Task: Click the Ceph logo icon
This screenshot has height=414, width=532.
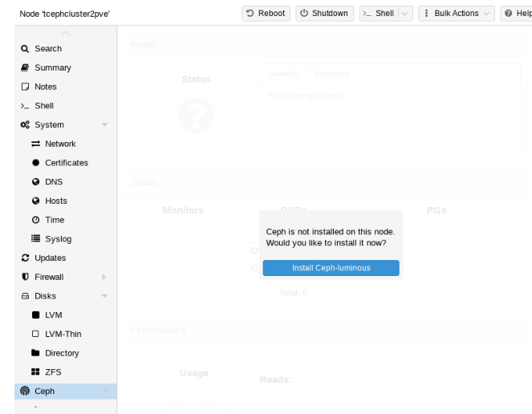Action: (25, 391)
